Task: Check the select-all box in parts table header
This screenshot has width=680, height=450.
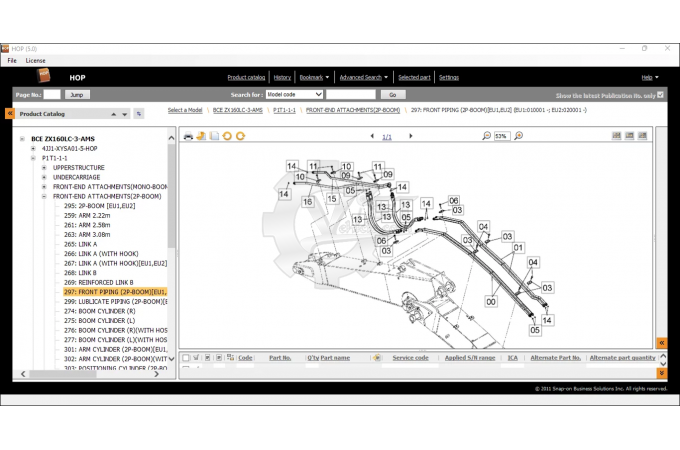Action: coord(186,358)
